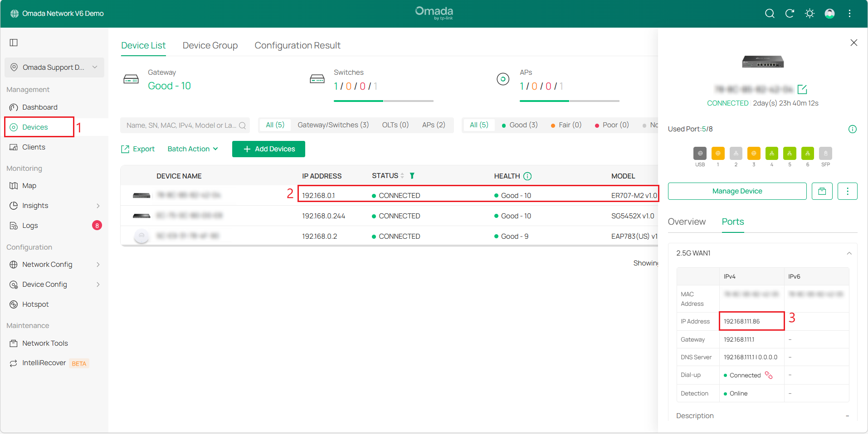This screenshot has height=434, width=868.
Task: Click the Used Port info icon
Action: coord(852,129)
